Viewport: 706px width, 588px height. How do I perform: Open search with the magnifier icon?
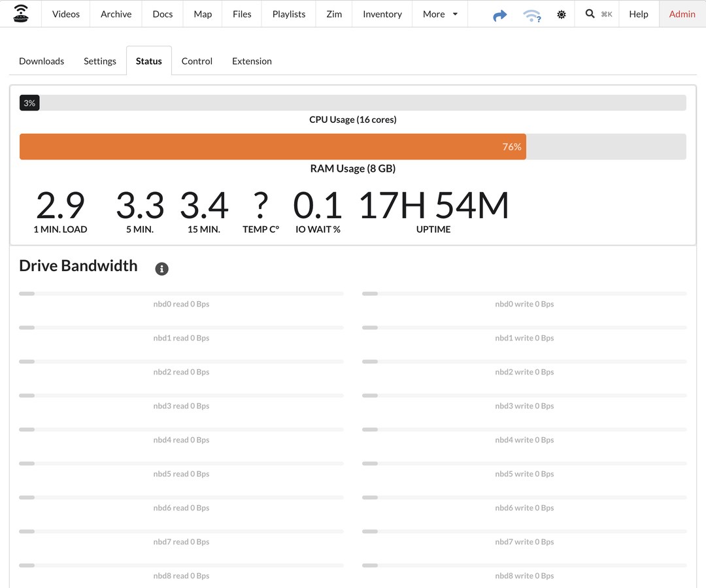click(590, 14)
